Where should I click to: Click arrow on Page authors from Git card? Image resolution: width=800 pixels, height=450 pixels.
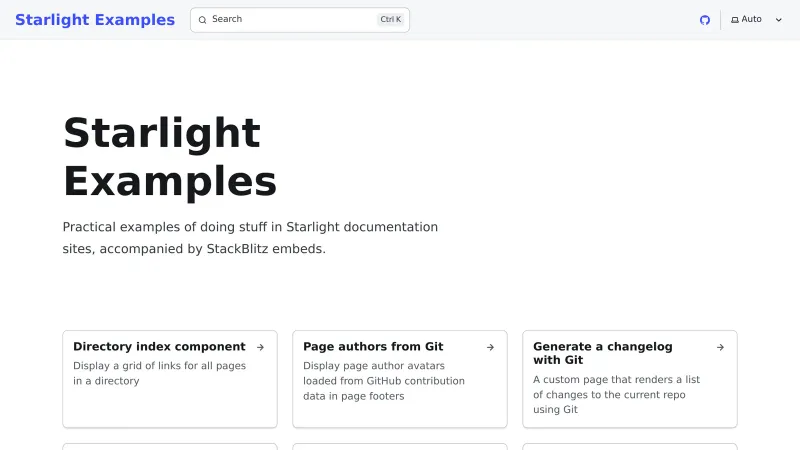click(490, 347)
